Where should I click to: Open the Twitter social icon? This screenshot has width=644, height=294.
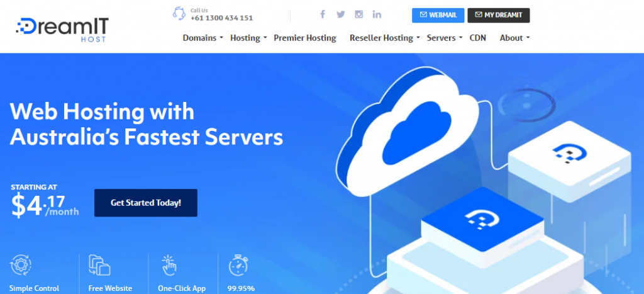point(341,14)
